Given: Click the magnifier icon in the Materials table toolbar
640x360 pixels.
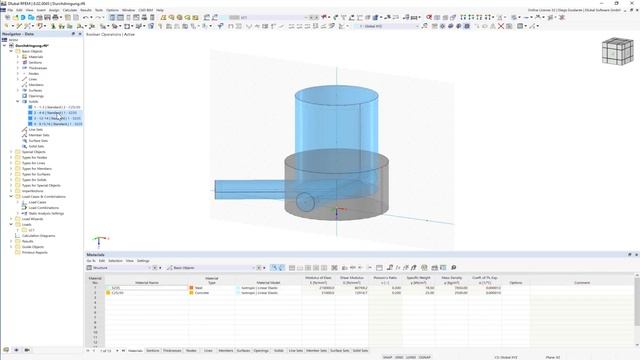Looking at the screenshot, I should tap(453, 268).
